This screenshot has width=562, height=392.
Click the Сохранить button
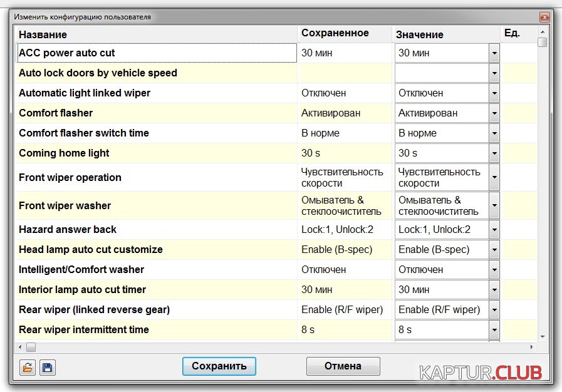[219, 366]
